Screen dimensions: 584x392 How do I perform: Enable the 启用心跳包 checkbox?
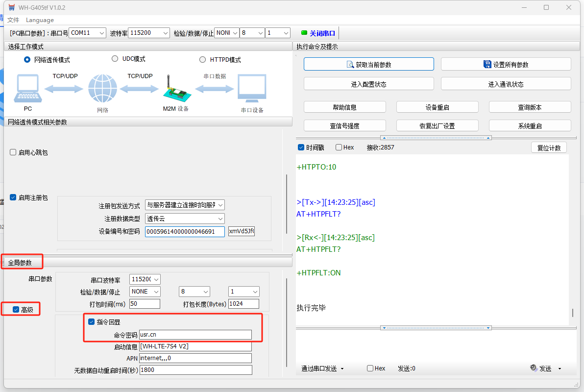pyautogui.click(x=13, y=152)
